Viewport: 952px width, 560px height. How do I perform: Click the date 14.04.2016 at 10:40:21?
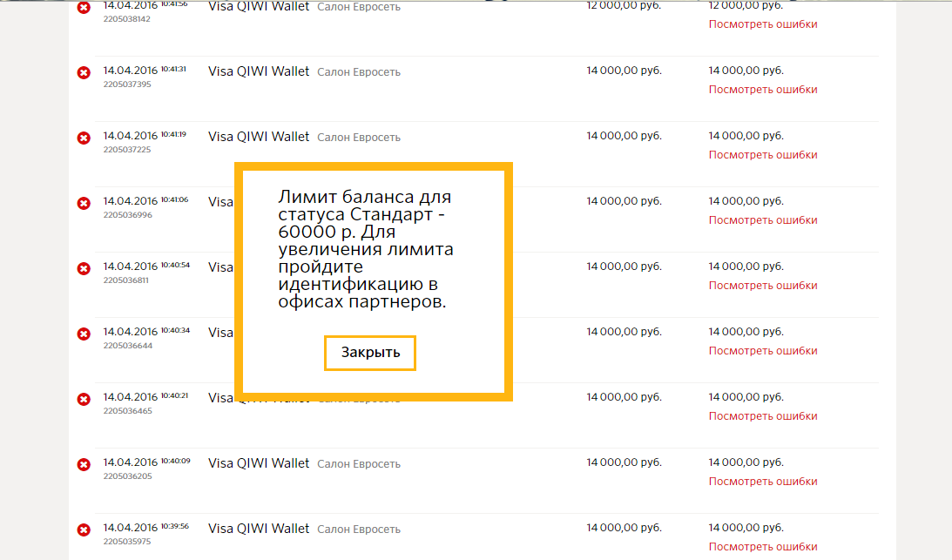(x=130, y=396)
